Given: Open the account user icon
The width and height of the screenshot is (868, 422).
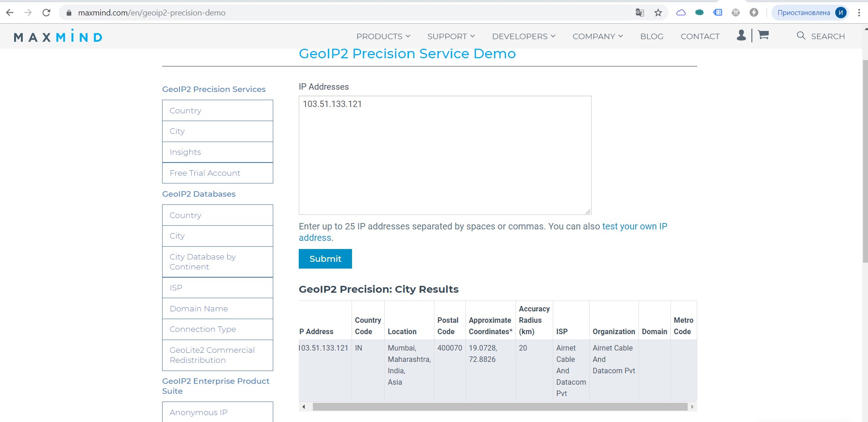Looking at the screenshot, I should coord(741,35).
